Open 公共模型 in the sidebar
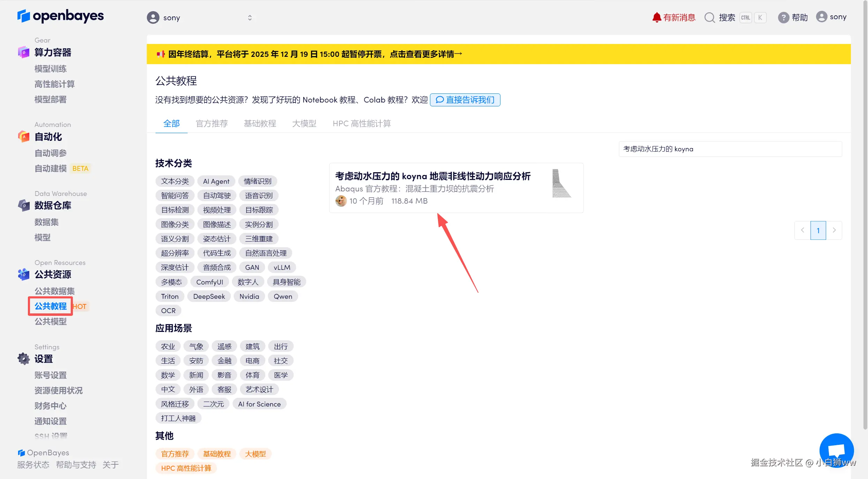This screenshot has height=479, width=868. point(50,321)
